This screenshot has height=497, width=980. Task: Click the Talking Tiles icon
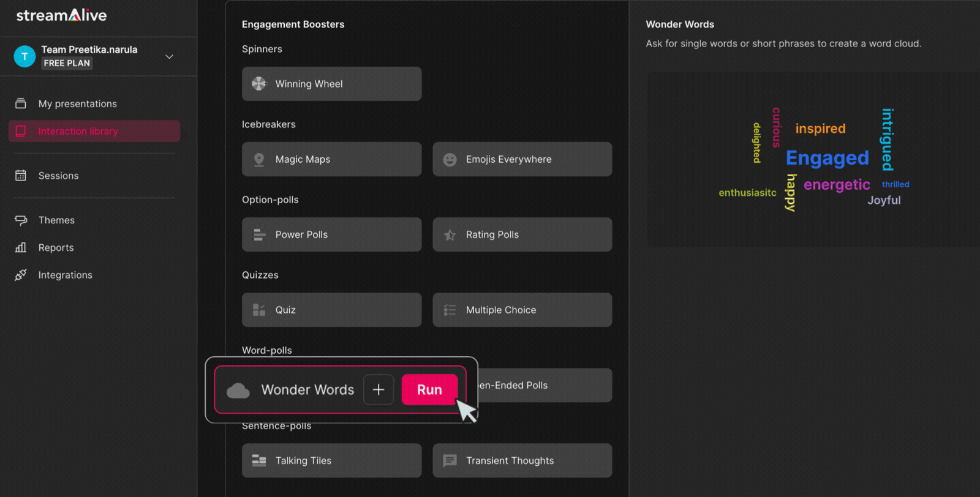click(x=259, y=460)
